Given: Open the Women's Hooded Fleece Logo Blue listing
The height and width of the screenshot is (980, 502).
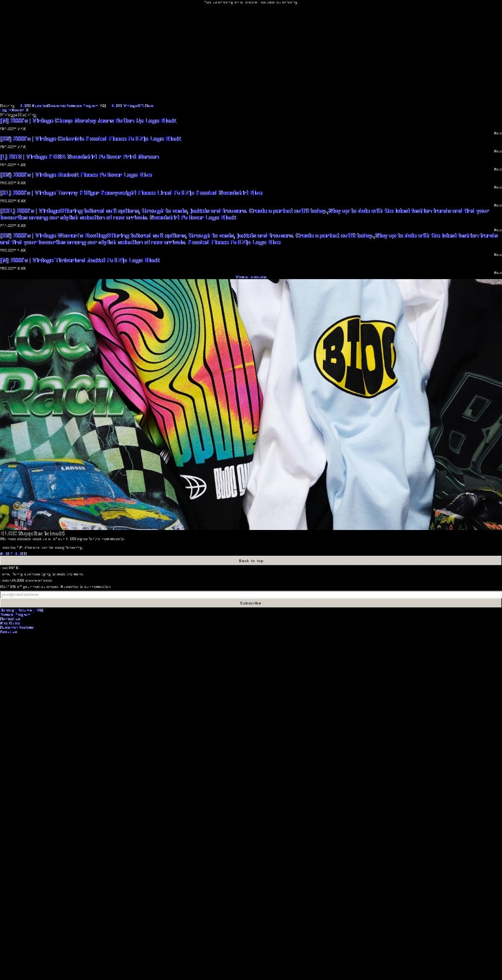Looking at the screenshot, I should coord(248,239).
